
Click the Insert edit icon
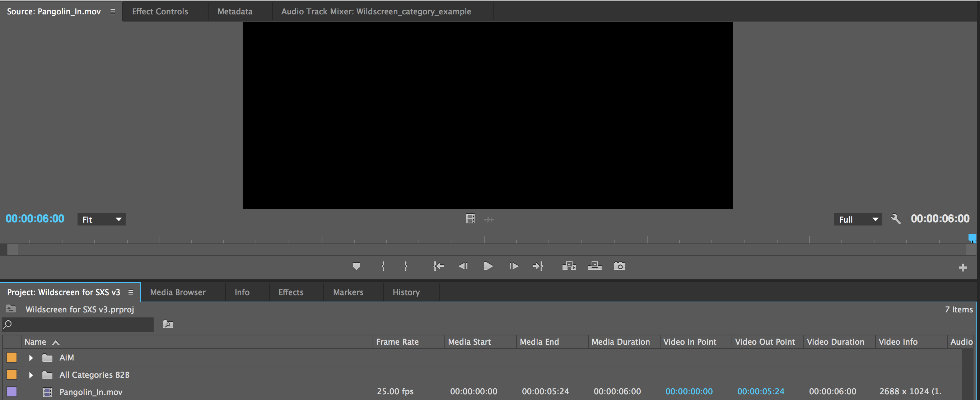pyautogui.click(x=569, y=266)
